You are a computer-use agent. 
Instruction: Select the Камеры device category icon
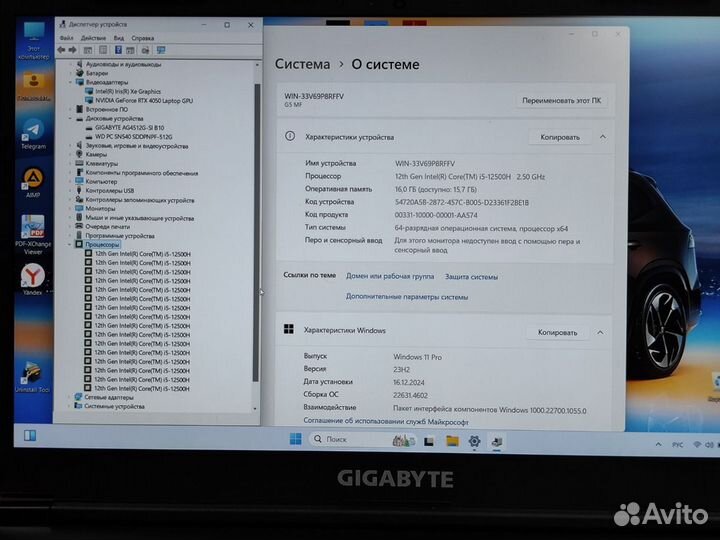point(79,154)
